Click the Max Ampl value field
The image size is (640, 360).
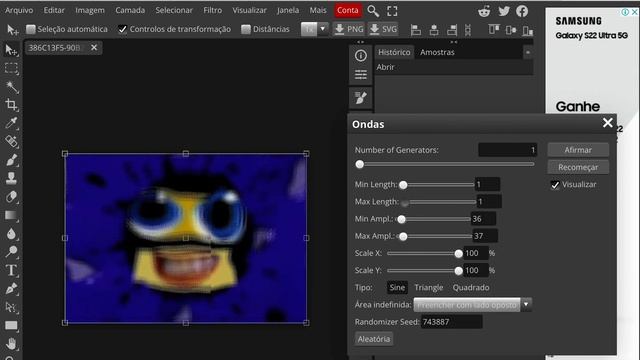click(x=485, y=236)
